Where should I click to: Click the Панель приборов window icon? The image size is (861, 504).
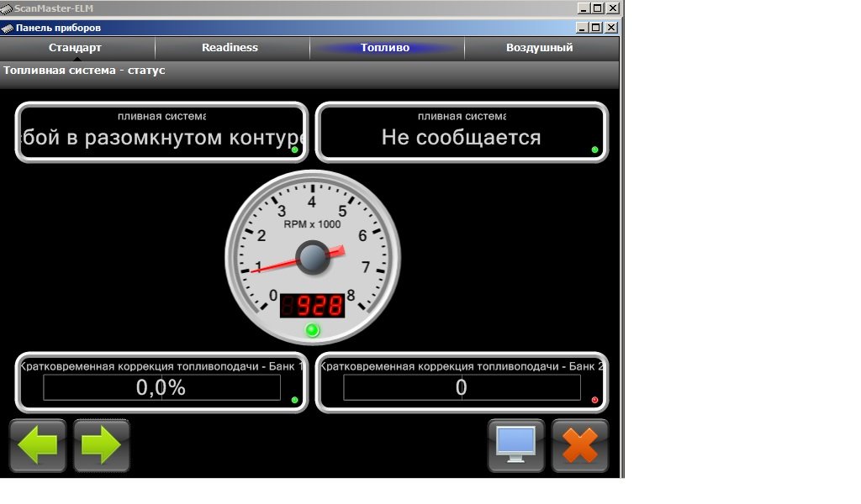pos(7,28)
